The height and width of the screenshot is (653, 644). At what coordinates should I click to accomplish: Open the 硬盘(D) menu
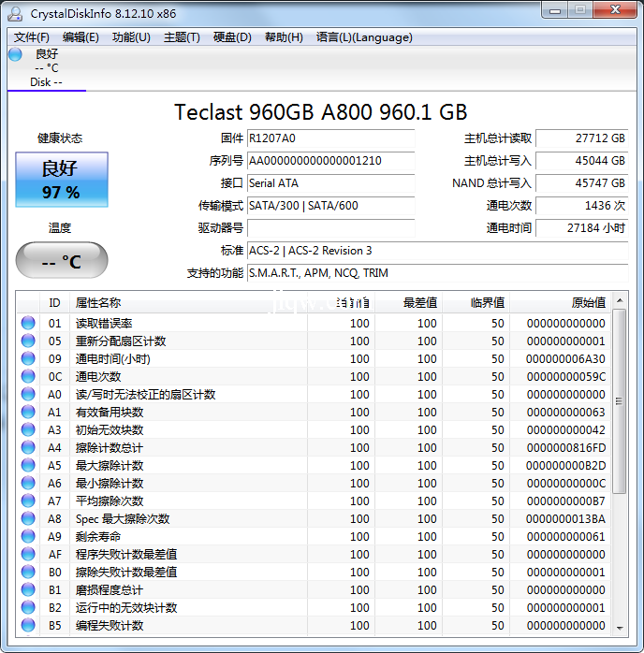[232, 37]
